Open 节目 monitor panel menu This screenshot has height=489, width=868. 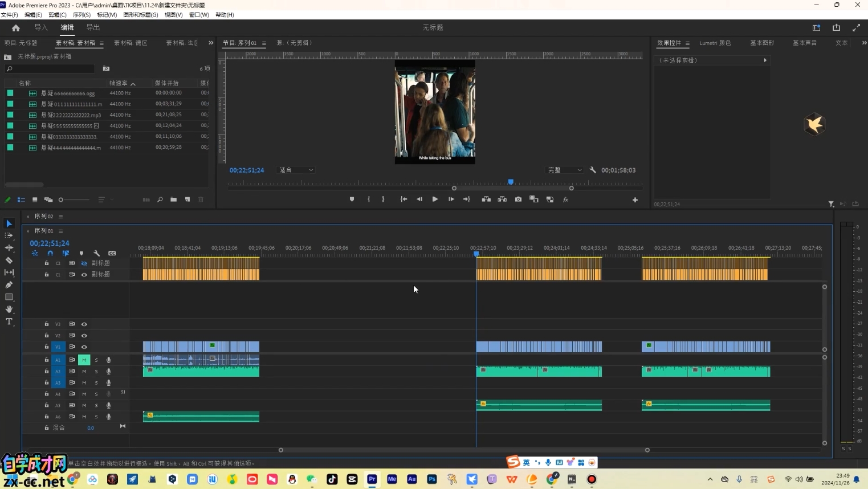tap(264, 43)
